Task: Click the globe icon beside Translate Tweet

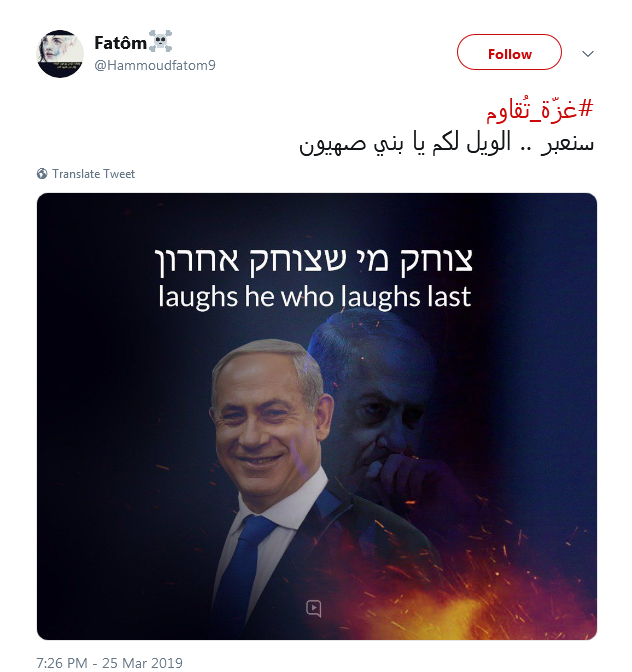Action: point(42,174)
